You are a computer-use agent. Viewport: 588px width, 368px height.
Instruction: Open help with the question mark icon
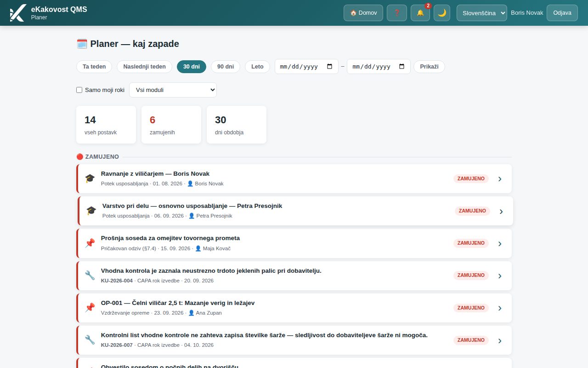point(397,13)
